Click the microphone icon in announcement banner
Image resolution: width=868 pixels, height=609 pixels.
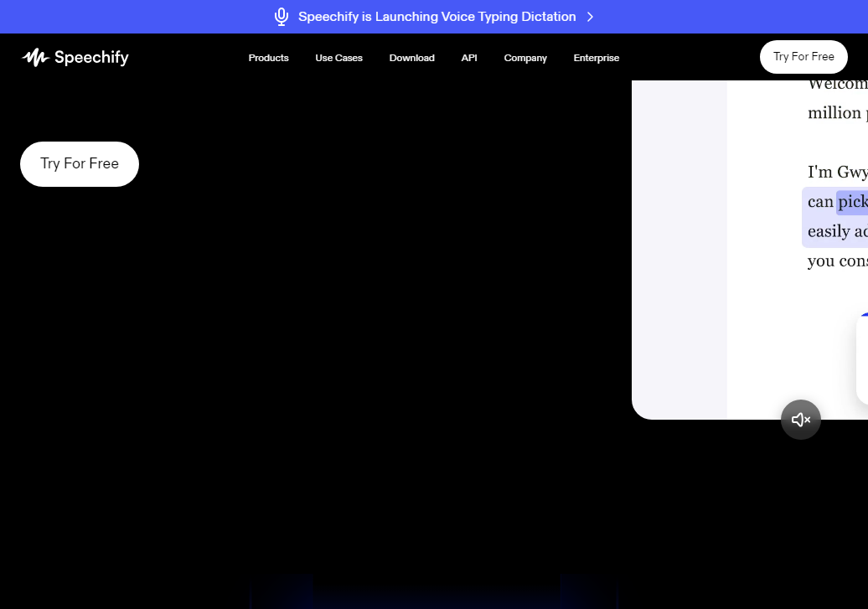click(x=282, y=17)
